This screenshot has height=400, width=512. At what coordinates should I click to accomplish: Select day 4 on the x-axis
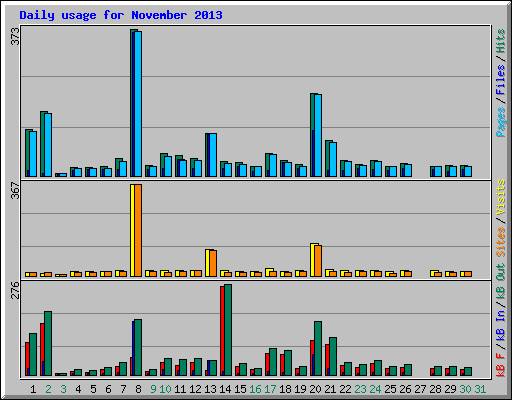click(x=78, y=389)
